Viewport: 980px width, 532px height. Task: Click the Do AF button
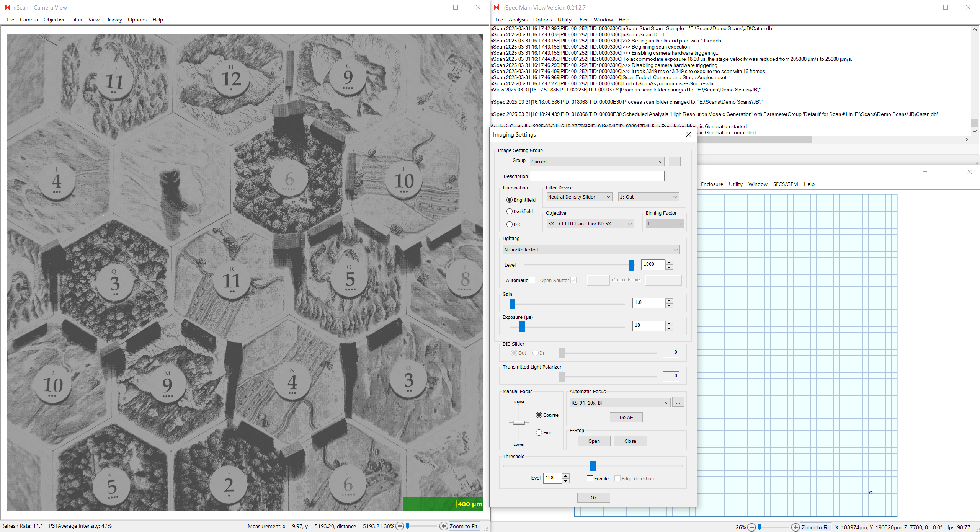(x=626, y=417)
